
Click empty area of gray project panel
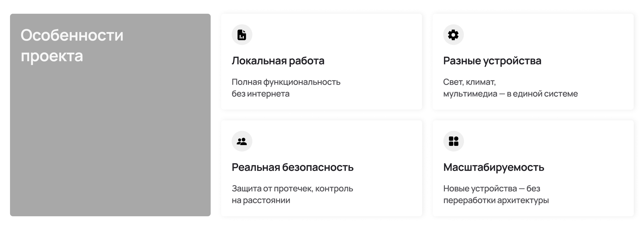coord(110,143)
